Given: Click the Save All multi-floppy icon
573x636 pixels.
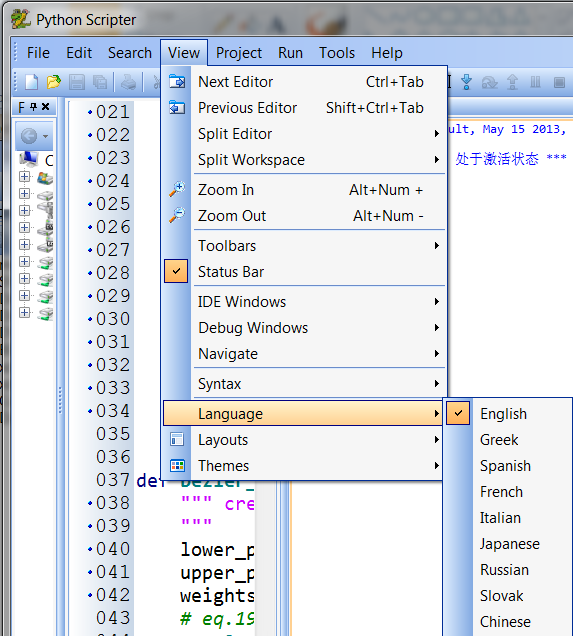Looking at the screenshot, I should point(100,82).
